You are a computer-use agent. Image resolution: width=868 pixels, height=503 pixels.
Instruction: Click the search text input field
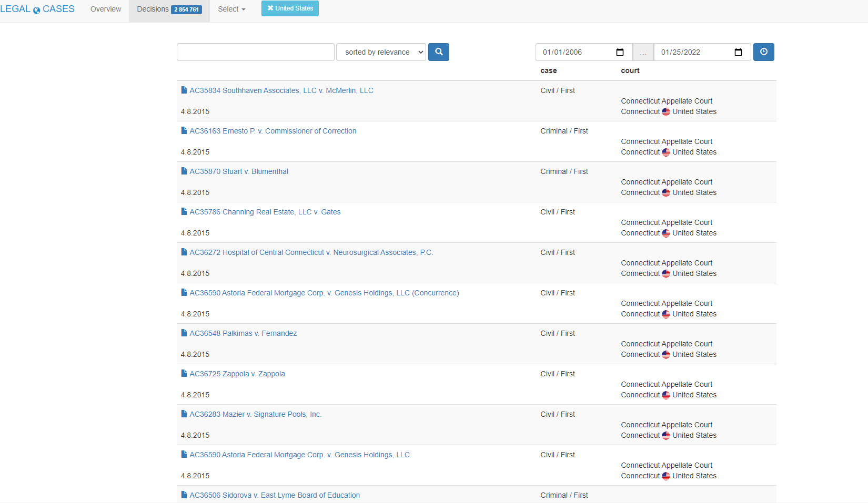pyautogui.click(x=256, y=52)
